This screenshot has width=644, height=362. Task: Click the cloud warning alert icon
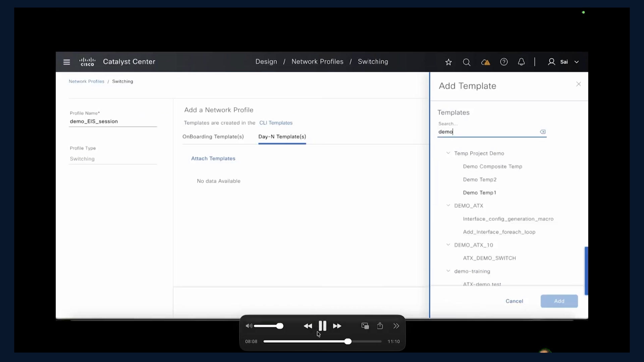pyautogui.click(x=485, y=62)
